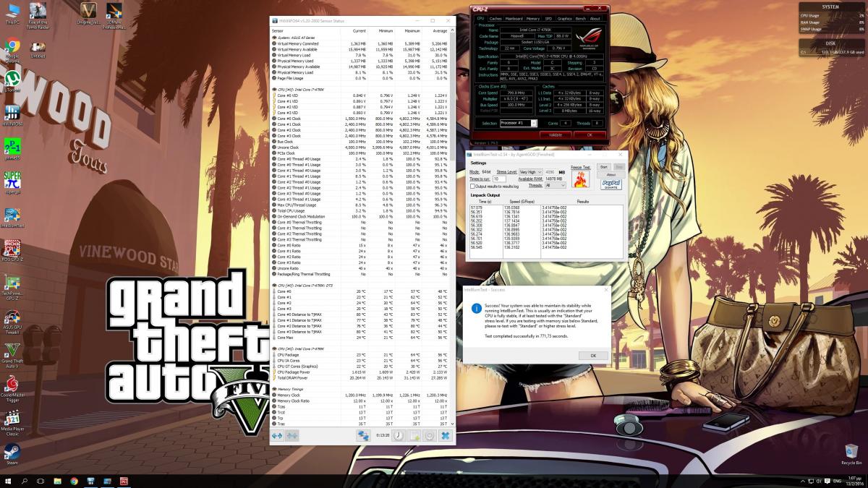The height and width of the screenshot is (488, 868).
Task: Open IntelBurnTest desktop shortcut
Action: [12, 217]
